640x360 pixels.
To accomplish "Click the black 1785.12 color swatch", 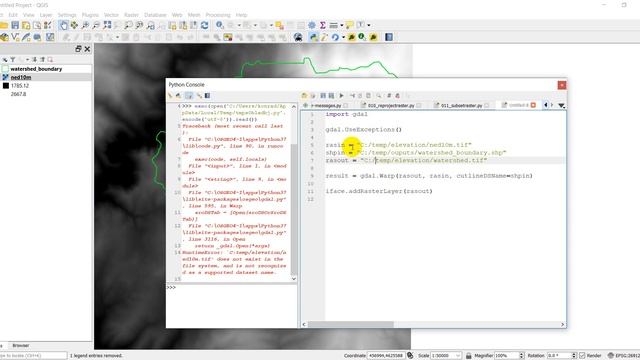I will pos(6,86).
